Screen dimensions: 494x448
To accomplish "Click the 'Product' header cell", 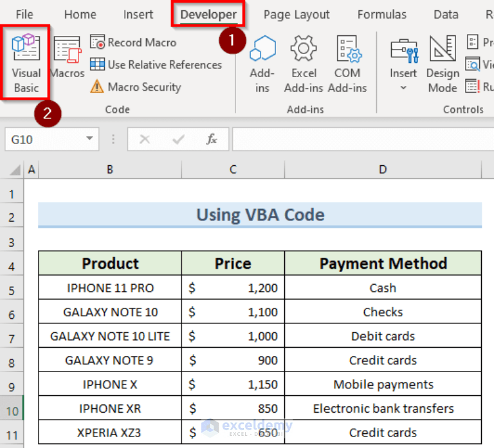I will tap(110, 264).
